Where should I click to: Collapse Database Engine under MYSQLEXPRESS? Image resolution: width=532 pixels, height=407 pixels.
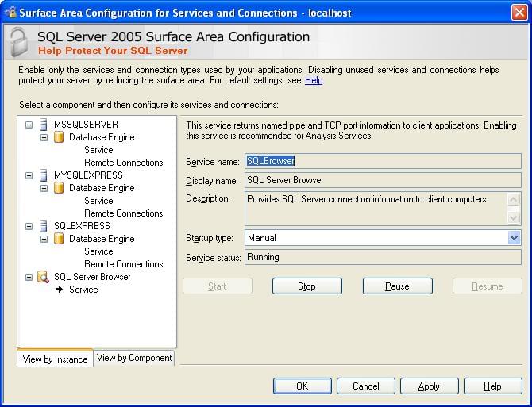[x=44, y=188]
